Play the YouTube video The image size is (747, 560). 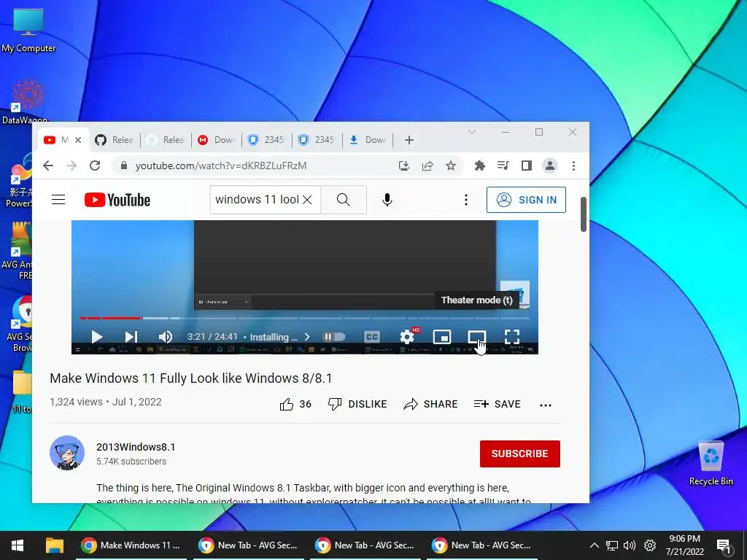[x=97, y=337]
